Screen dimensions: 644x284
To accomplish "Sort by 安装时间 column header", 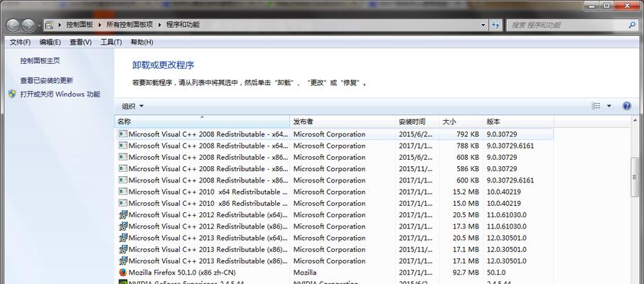I will point(418,121).
